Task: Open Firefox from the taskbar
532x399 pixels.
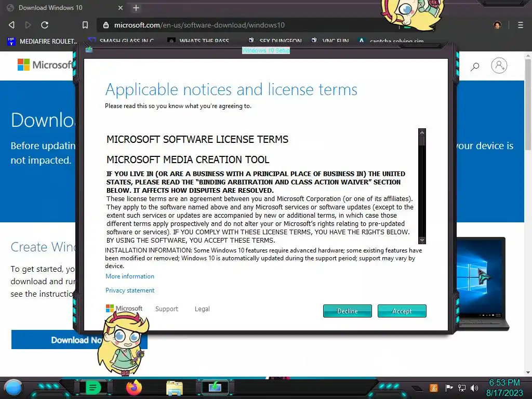Action: click(x=134, y=388)
